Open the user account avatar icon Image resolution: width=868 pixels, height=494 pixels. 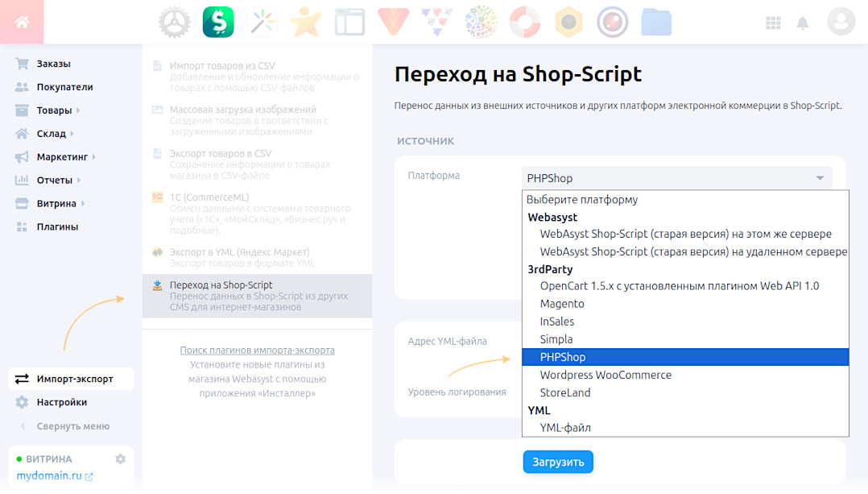point(840,22)
